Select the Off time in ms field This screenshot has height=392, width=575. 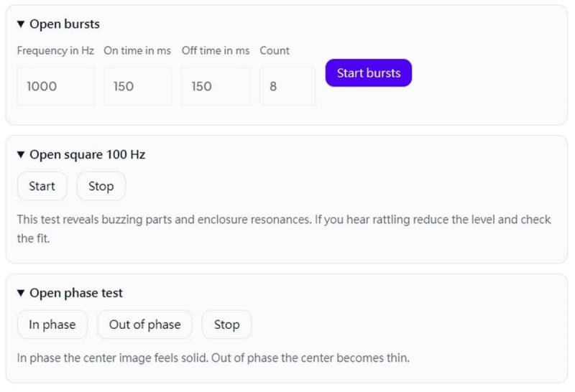[x=216, y=86]
